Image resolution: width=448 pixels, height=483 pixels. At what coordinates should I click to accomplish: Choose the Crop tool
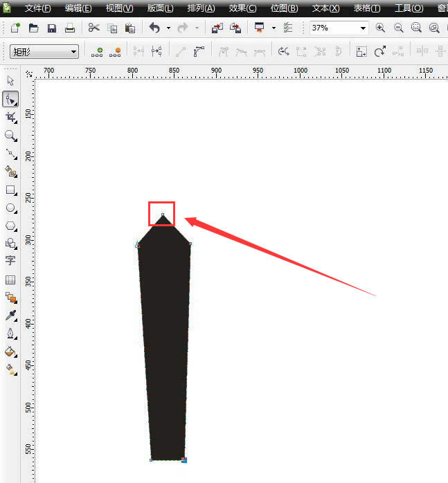(11, 118)
